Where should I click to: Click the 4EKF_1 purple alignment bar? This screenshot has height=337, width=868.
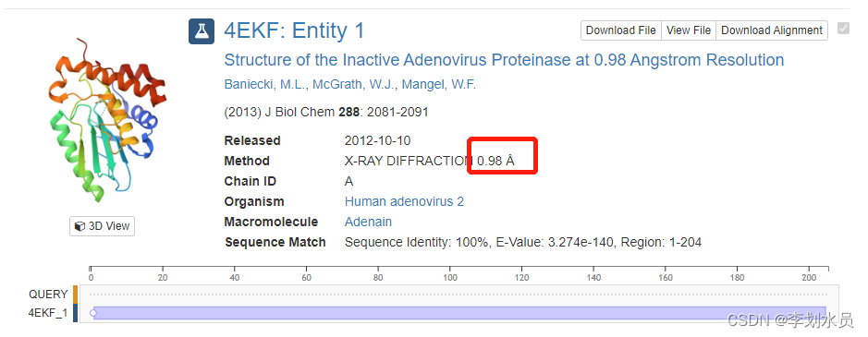tap(459, 313)
